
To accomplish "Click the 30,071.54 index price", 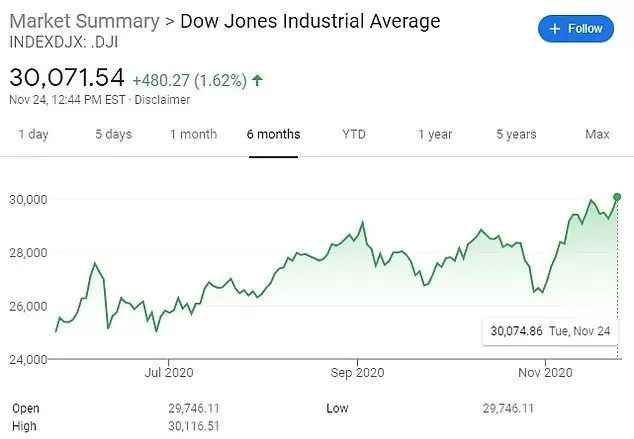I will click(67, 77).
